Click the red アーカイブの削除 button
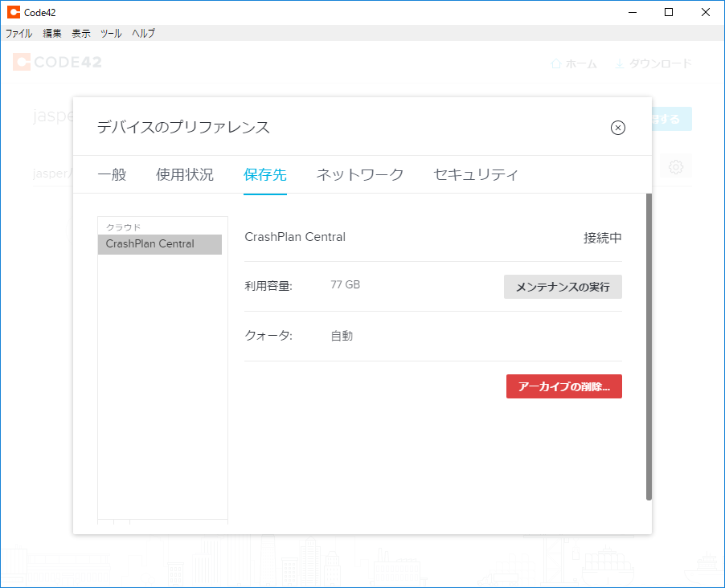 coord(564,386)
